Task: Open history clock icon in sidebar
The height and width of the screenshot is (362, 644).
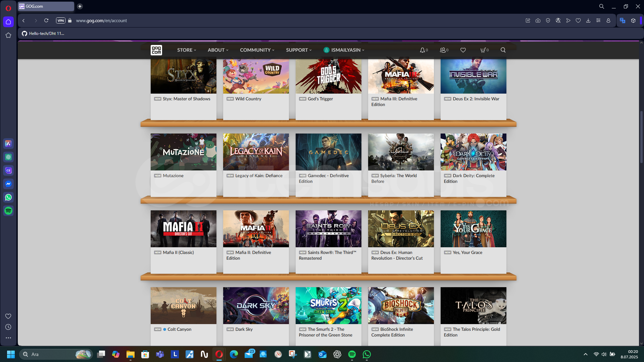Action: point(8,327)
